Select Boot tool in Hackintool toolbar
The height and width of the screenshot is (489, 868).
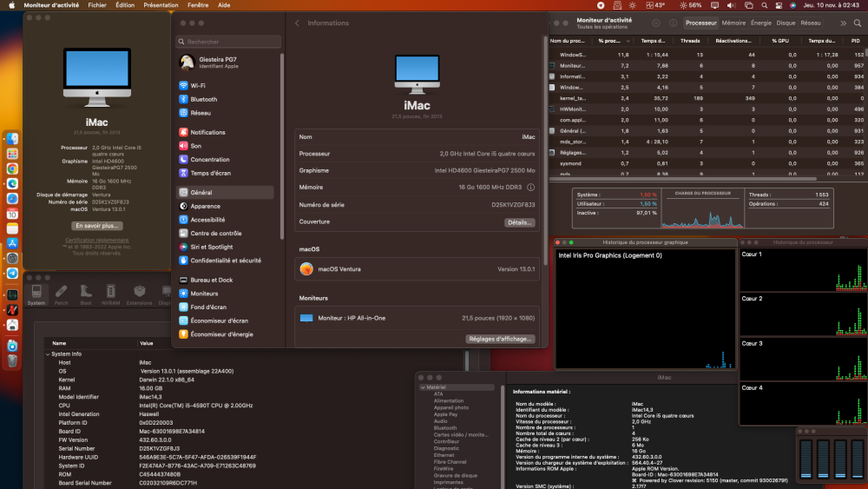tap(86, 294)
